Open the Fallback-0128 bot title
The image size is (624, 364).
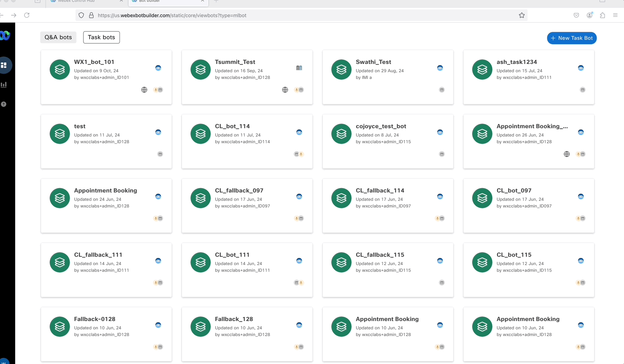coord(95,319)
